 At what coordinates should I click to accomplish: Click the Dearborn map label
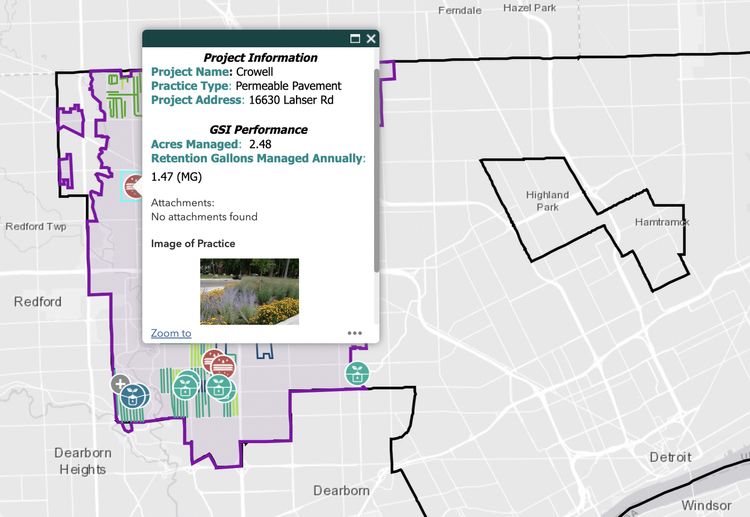click(341, 491)
